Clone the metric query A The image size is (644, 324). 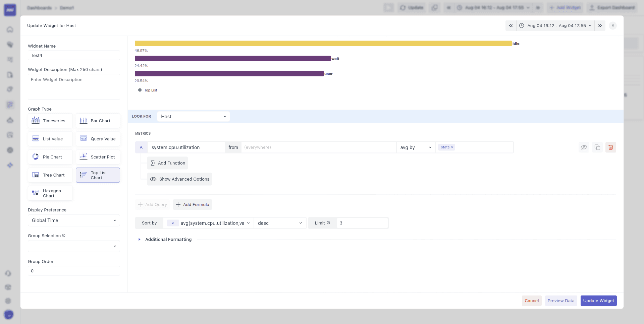[x=597, y=147]
